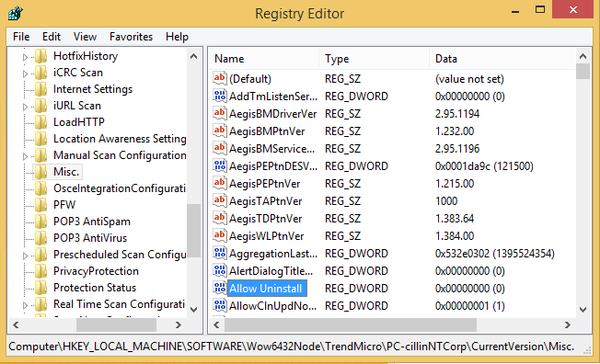600x364 pixels.
Task: Click the folder icon of iCRC Scan
Action: (x=40, y=73)
